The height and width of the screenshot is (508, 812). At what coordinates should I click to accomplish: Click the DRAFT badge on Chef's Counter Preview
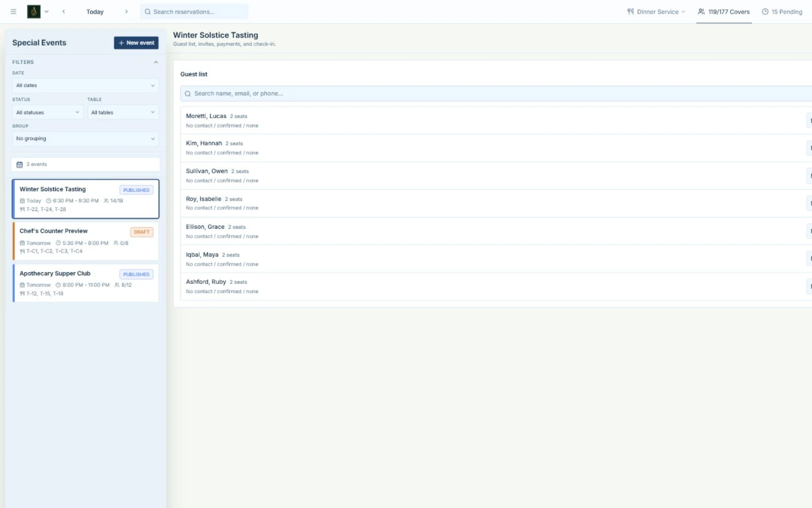click(141, 232)
